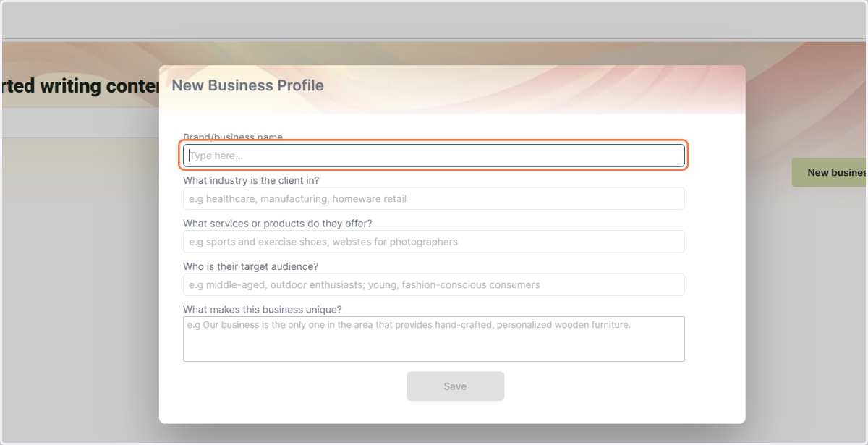Focus the Brand/business name field
The height and width of the screenshot is (445, 868).
[x=434, y=156]
